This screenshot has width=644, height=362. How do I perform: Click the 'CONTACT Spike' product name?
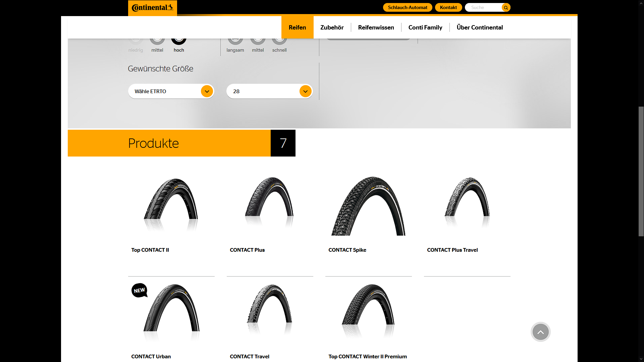point(347,250)
